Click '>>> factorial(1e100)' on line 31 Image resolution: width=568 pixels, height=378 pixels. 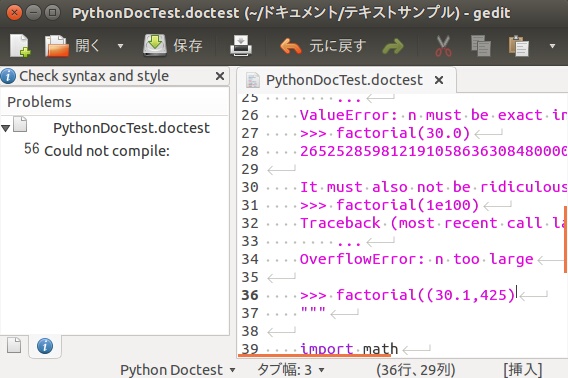(x=389, y=205)
